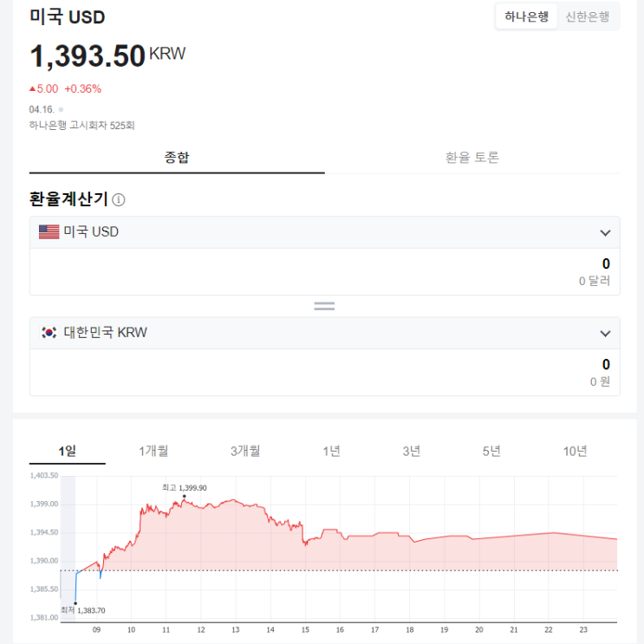Show the 10년 chart range

(x=575, y=451)
